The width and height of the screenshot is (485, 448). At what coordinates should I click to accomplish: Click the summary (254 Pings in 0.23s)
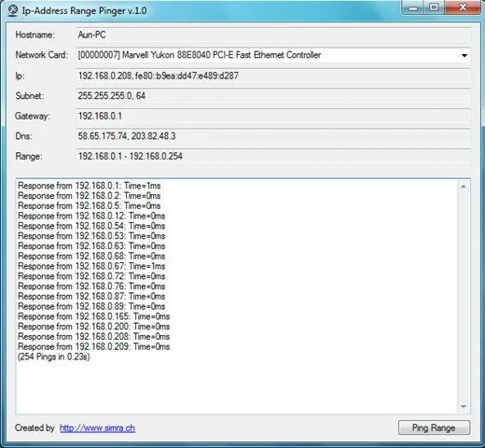pos(54,357)
